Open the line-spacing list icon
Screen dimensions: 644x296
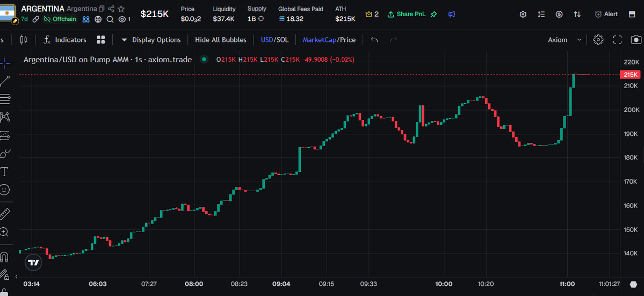(x=541, y=14)
